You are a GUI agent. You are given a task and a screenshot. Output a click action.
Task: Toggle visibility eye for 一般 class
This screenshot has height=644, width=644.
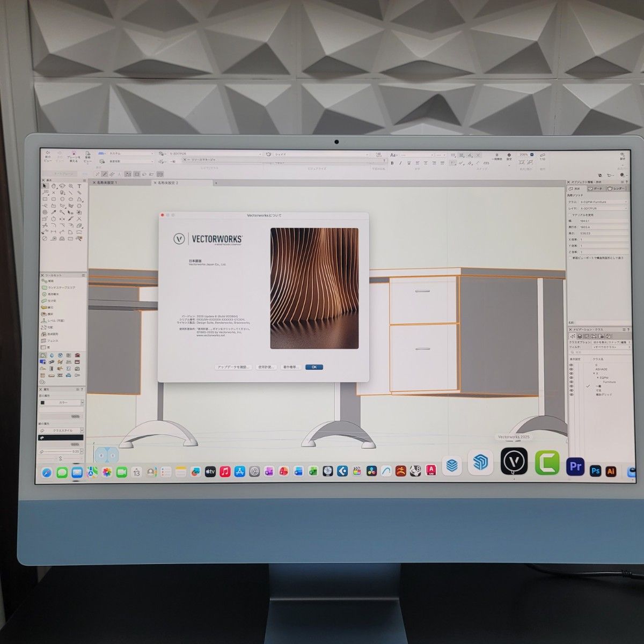pyautogui.click(x=571, y=386)
